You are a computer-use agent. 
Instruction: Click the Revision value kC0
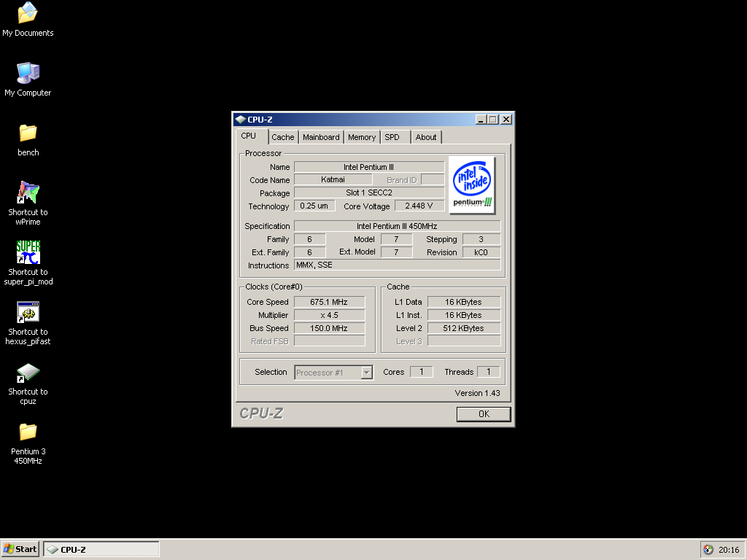pyautogui.click(x=481, y=252)
